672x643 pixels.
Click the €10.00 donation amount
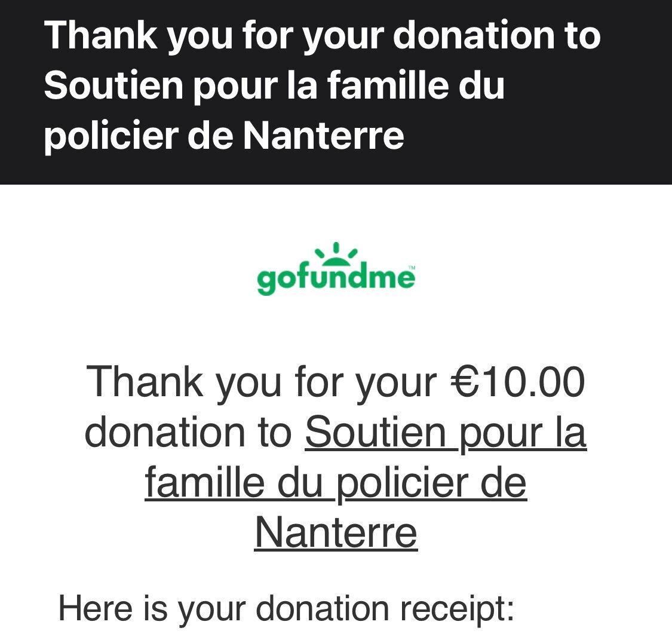click(518, 381)
